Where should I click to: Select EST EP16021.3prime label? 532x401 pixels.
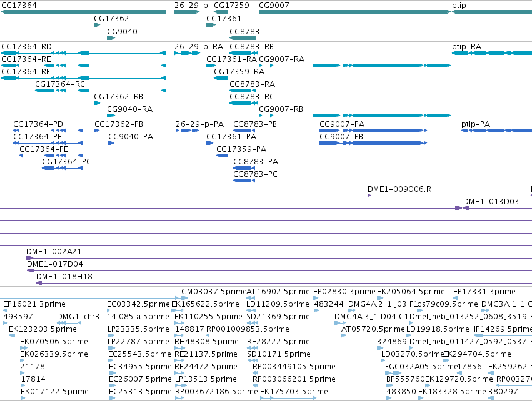34,304
